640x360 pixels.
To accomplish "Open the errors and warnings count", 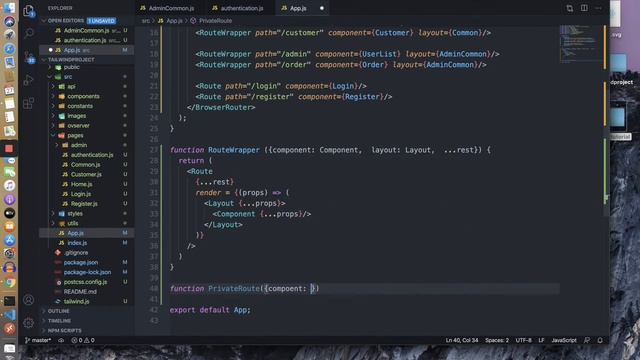I will point(83,340).
